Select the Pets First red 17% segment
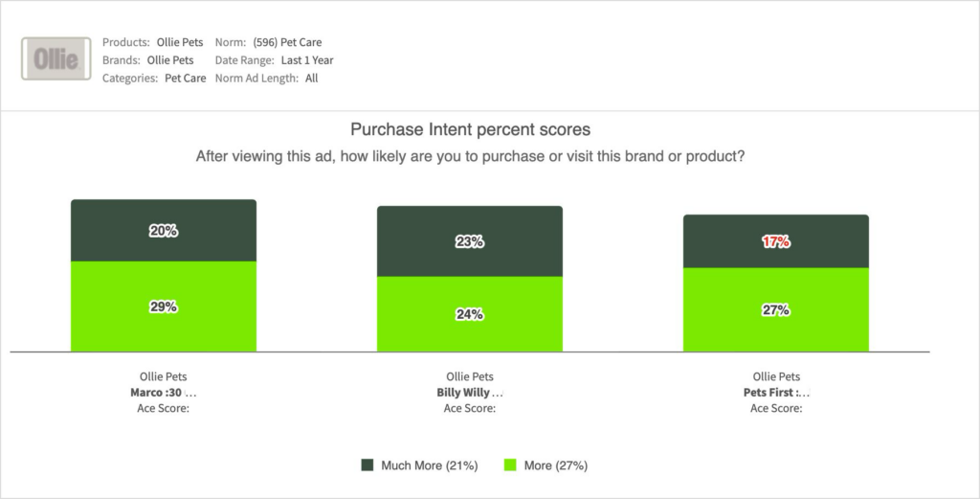 (776, 241)
